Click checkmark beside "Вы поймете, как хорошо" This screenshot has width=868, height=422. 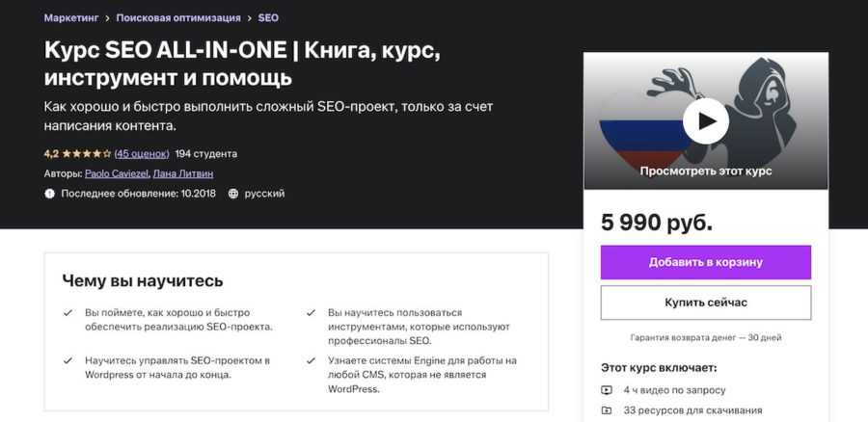coord(68,313)
